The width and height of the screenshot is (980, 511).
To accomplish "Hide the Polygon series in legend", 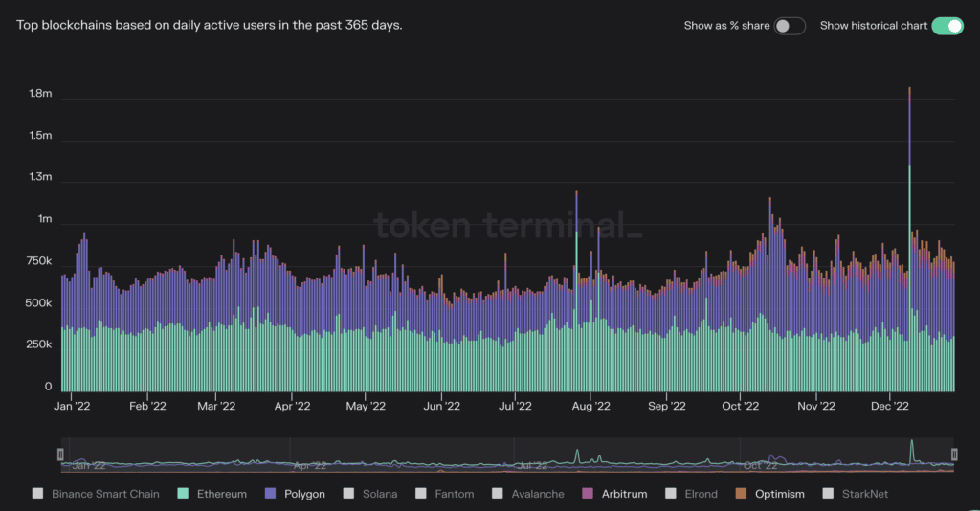I will (269, 494).
